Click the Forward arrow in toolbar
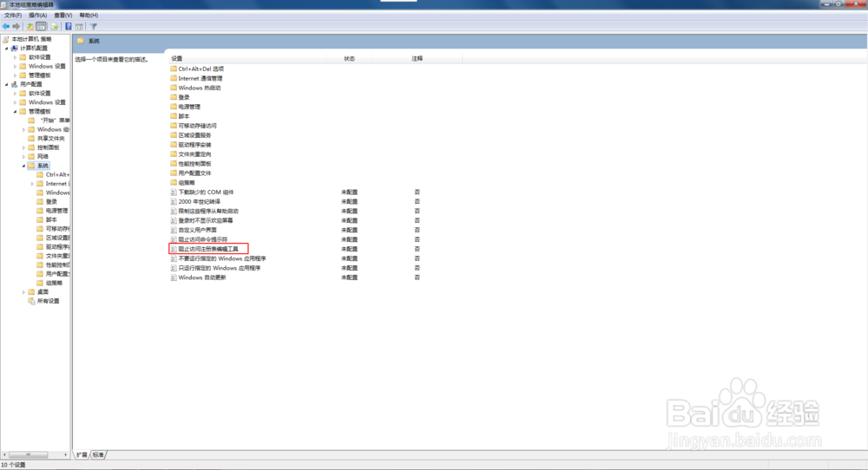868x470 pixels. pos(16,26)
